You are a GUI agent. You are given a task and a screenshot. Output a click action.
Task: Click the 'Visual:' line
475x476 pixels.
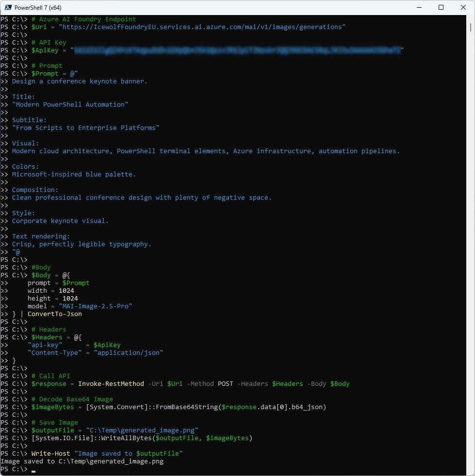click(x=26, y=143)
